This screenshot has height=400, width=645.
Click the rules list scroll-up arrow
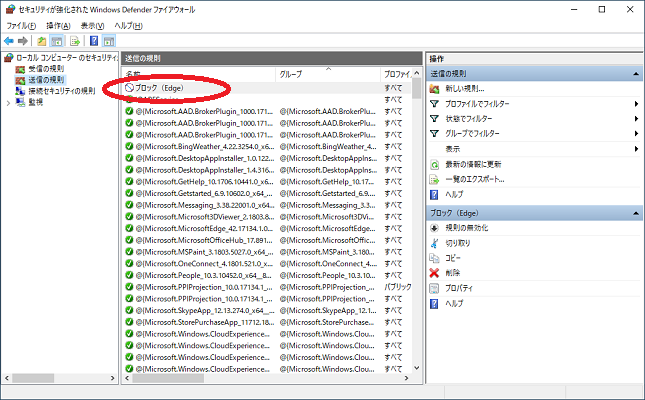[x=417, y=73]
